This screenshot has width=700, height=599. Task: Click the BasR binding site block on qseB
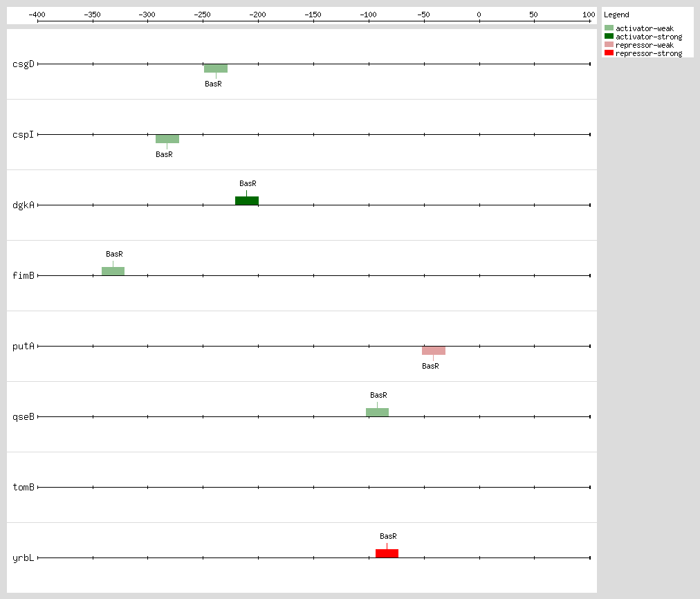pyautogui.click(x=377, y=412)
